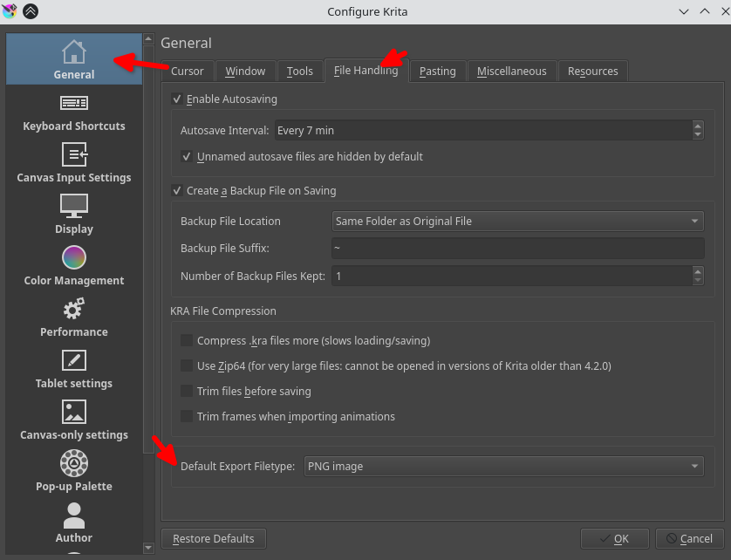Image resolution: width=731 pixels, height=560 pixels.
Task: Increase Number of Backup Files Kept
Action: click(x=698, y=271)
